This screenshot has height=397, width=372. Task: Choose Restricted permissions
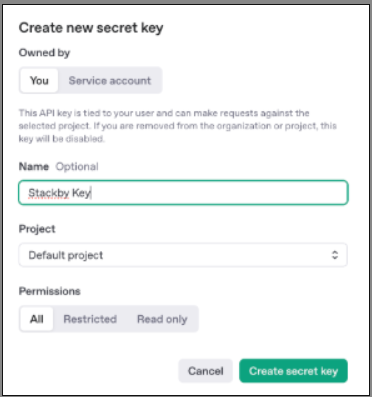pos(90,319)
